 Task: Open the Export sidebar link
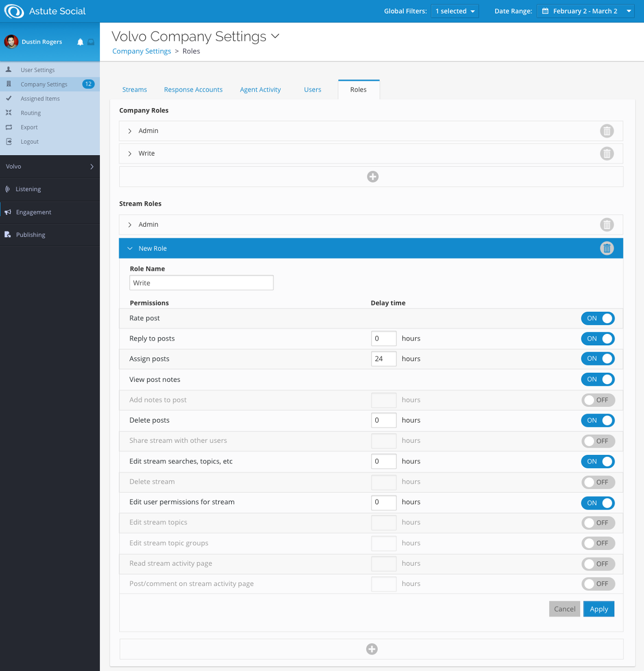pyautogui.click(x=29, y=127)
